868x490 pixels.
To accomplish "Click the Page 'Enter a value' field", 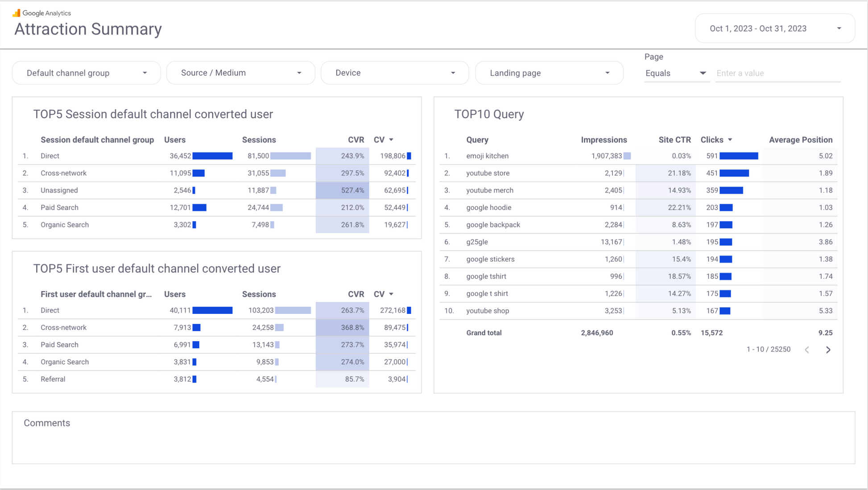I will click(x=777, y=73).
